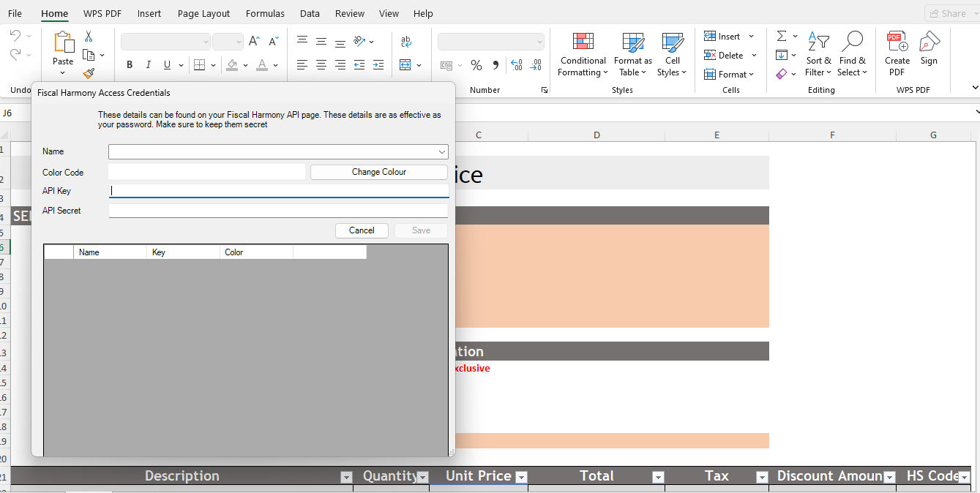
Task: Focus the API Secret input field
Action: [278, 211]
